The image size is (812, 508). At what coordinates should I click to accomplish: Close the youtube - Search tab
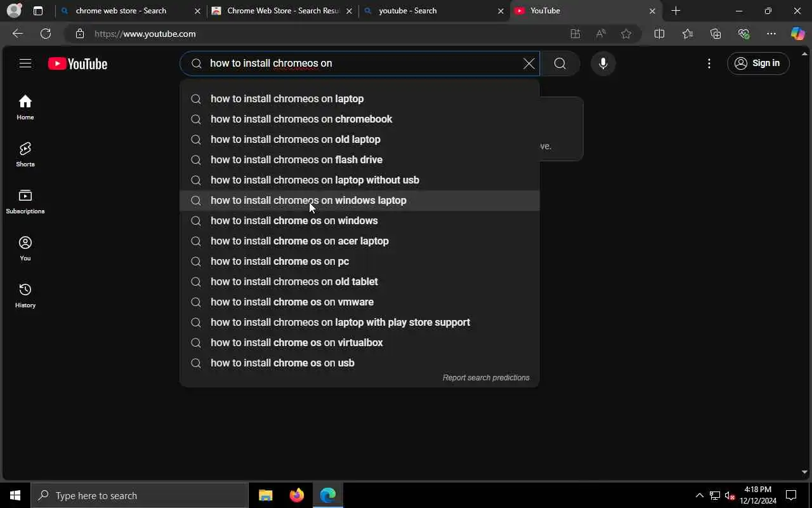pos(501,11)
